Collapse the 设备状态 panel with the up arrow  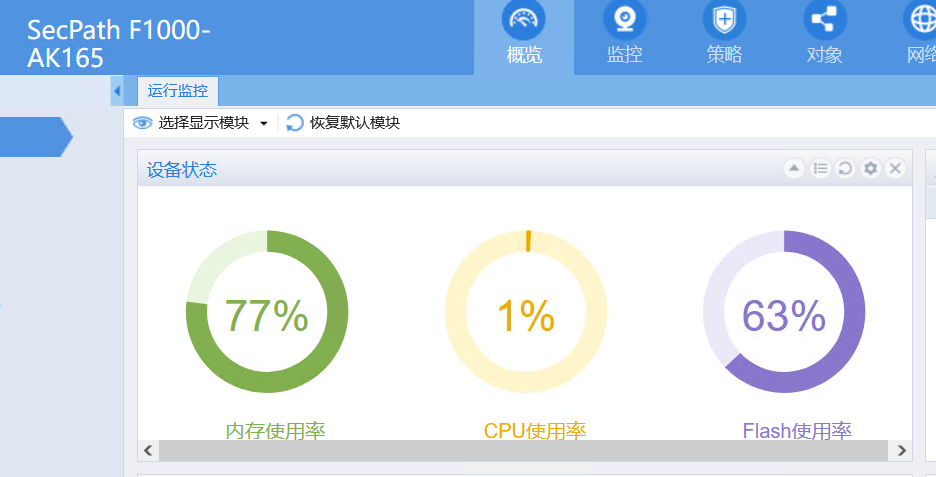pos(794,169)
